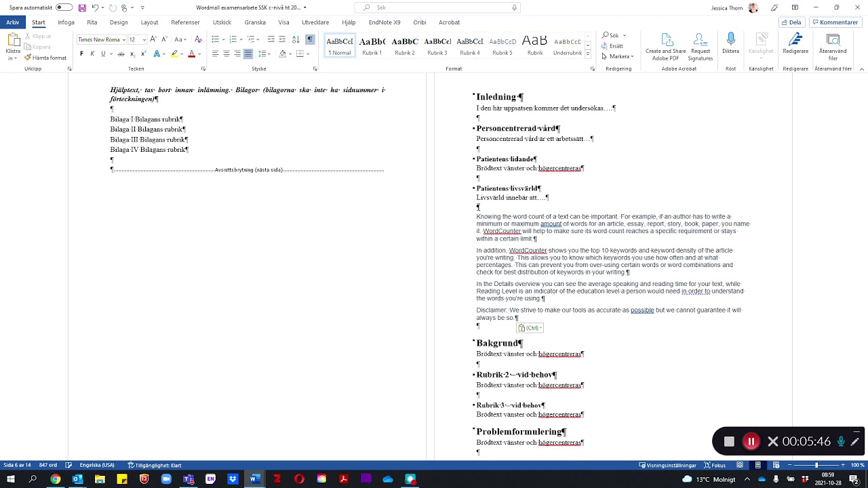Screen dimensions: 868x488
Task: Toggle strikethrough formatting
Action: pyautogui.click(x=121, y=54)
